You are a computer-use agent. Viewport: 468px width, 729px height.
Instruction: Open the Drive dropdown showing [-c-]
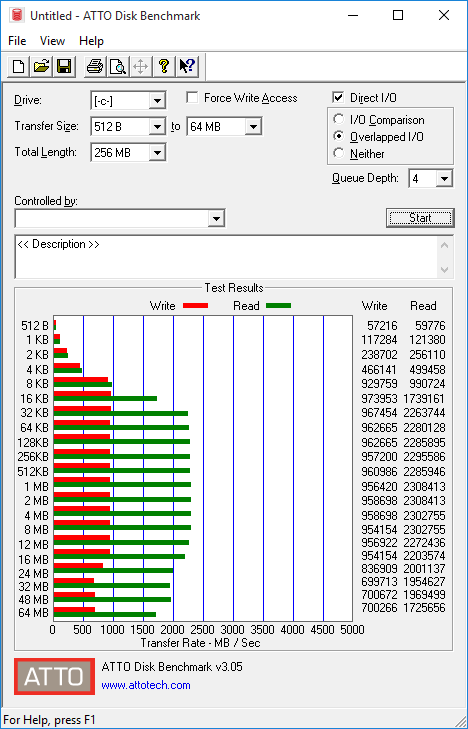[157, 100]
